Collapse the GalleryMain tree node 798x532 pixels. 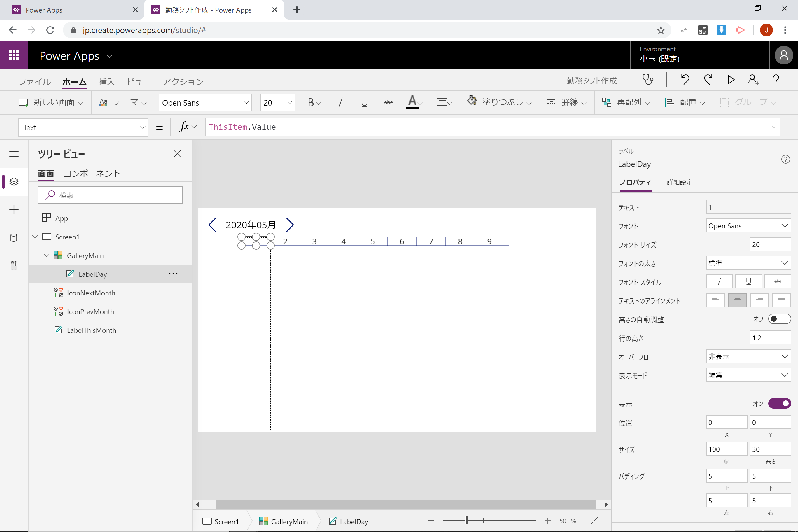pyautogui.click(x=46, y=255)
